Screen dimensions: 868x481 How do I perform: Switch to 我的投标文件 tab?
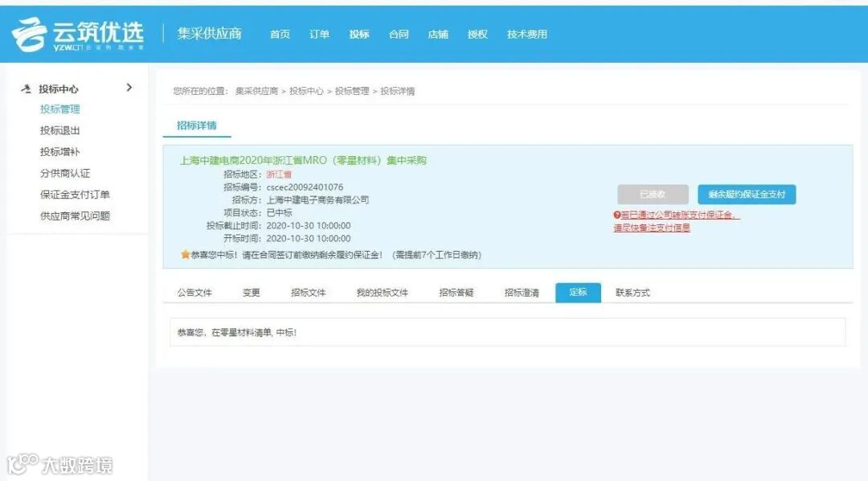(382, 293)
